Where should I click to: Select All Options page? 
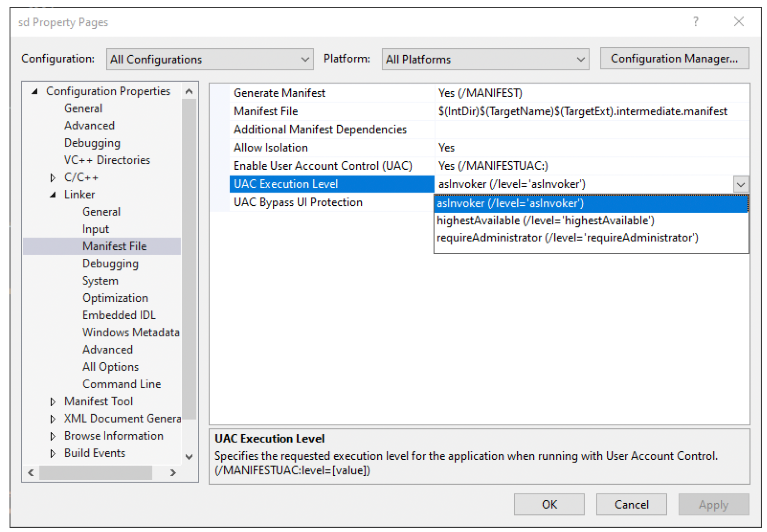tap(110, 367)
